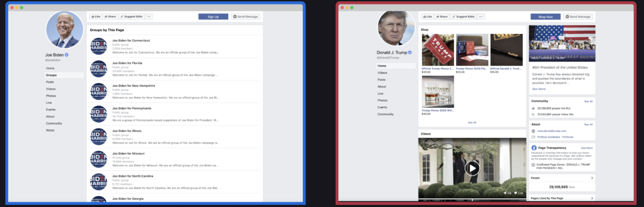The height and width of the screenshot is (207, 644).
Task: Open Joe Biden for Missouri group
Action: pos(128,153)
